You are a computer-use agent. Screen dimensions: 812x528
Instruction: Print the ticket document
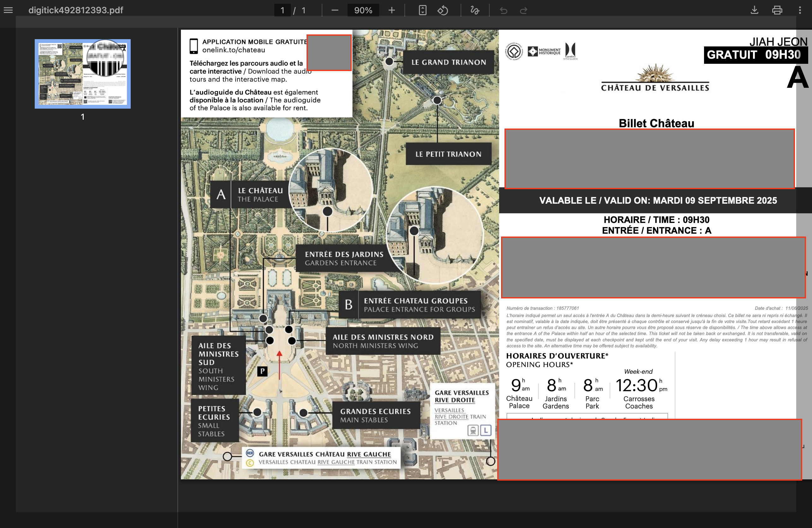[777, 10]
